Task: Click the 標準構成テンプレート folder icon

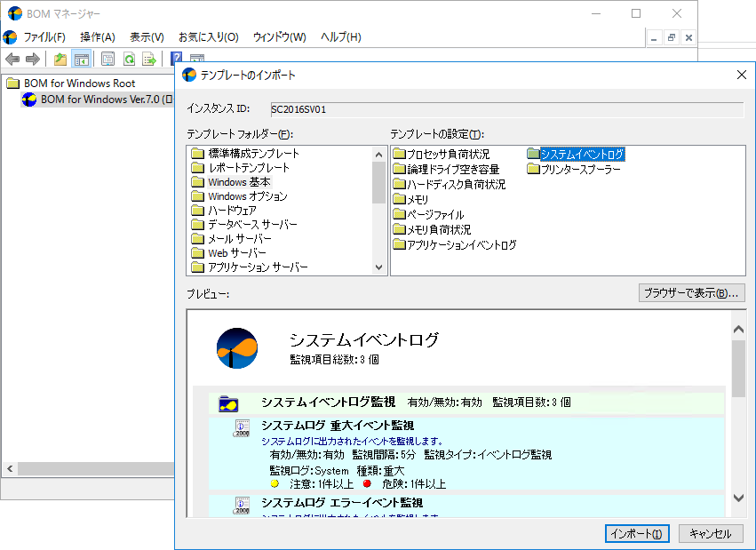Action: click(x=198, y=154)
